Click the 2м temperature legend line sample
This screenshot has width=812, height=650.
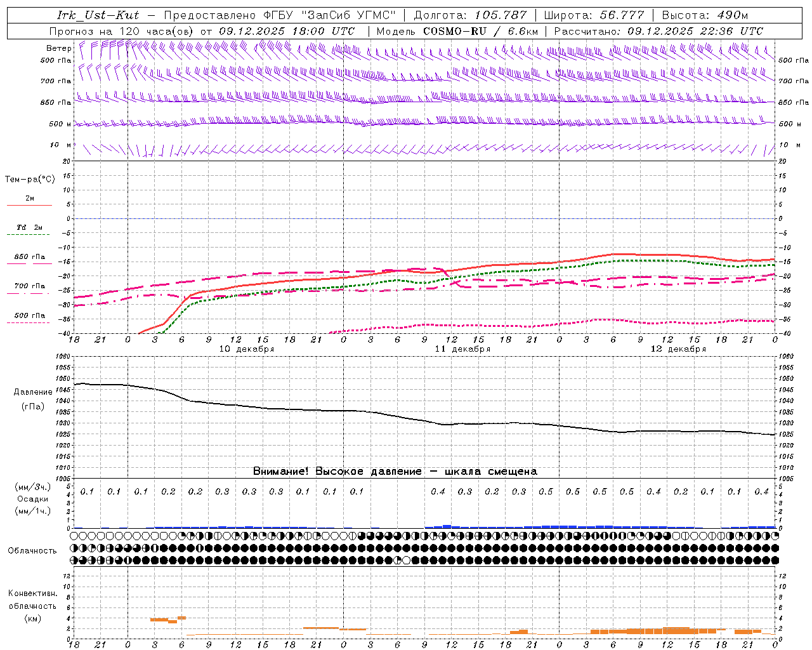tap(29, 206)
